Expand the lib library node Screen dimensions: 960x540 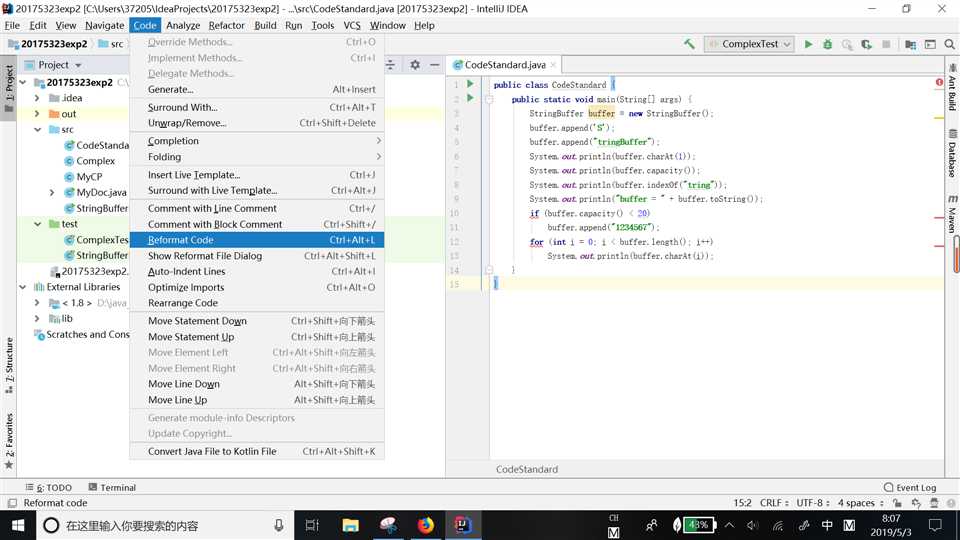pos(37,318)
